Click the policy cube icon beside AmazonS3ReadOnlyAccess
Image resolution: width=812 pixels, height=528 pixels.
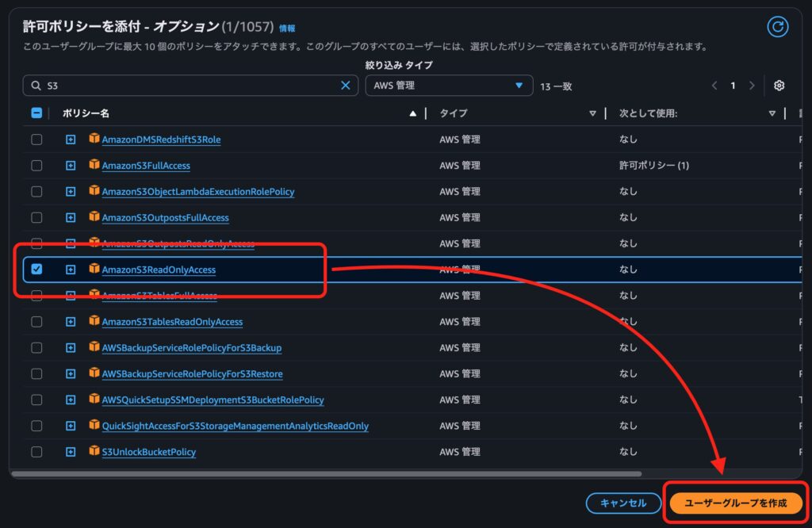coord(94,269)
